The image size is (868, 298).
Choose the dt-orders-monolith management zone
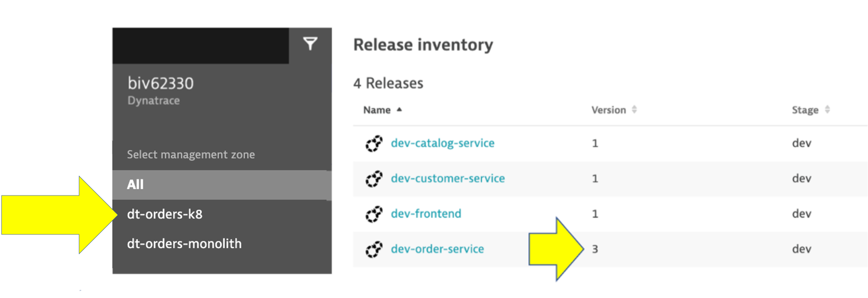click(x=184, y=244)
